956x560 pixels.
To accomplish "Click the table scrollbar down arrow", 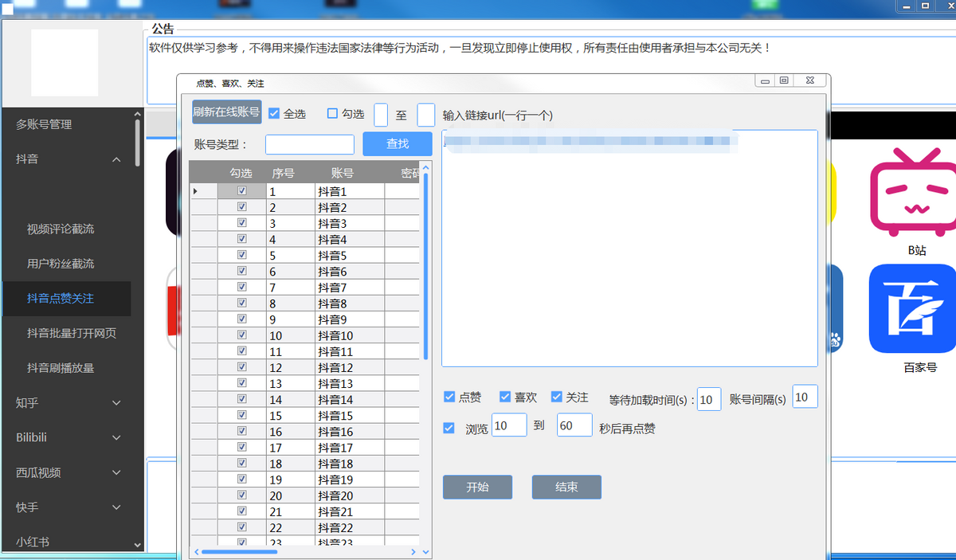I will pyautogui.click(x=425, y=551).
